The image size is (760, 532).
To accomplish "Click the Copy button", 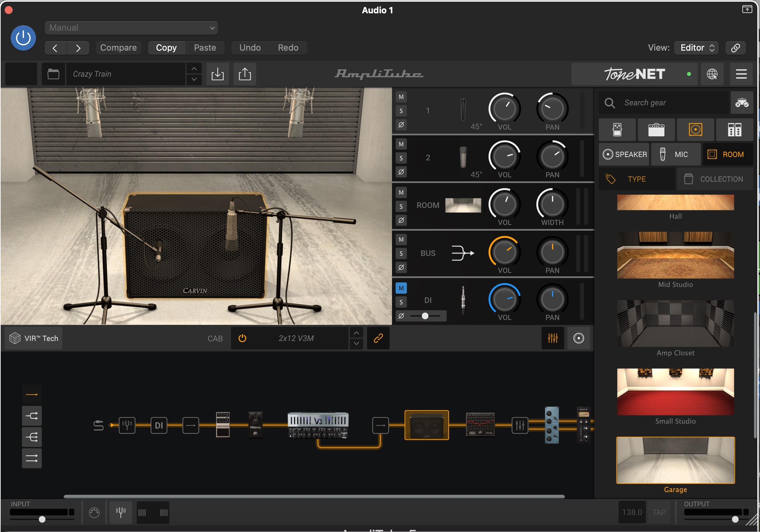I will pyautogui.click(x=166, y=48).
